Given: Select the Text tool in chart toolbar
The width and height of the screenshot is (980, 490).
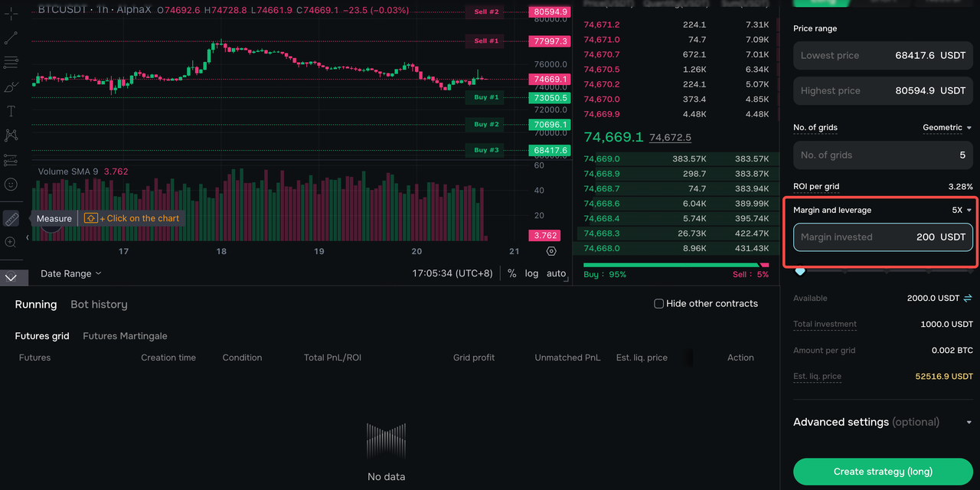Looking at the screenshot, I should tap(11, 112).
